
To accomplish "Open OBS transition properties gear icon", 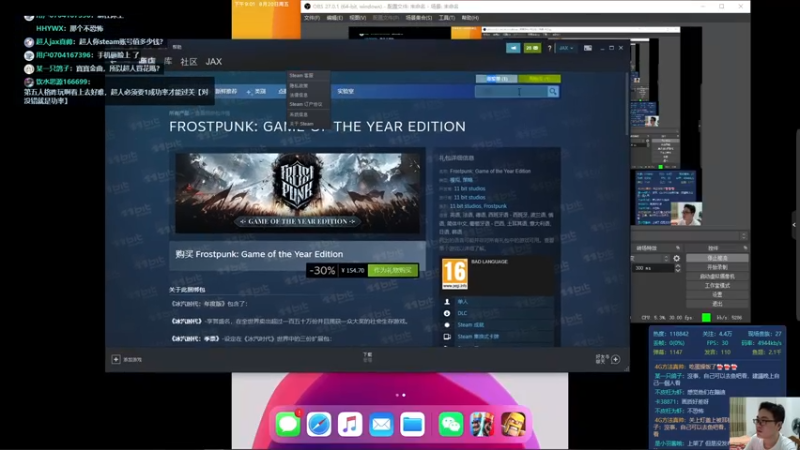I will coord(677,258).
